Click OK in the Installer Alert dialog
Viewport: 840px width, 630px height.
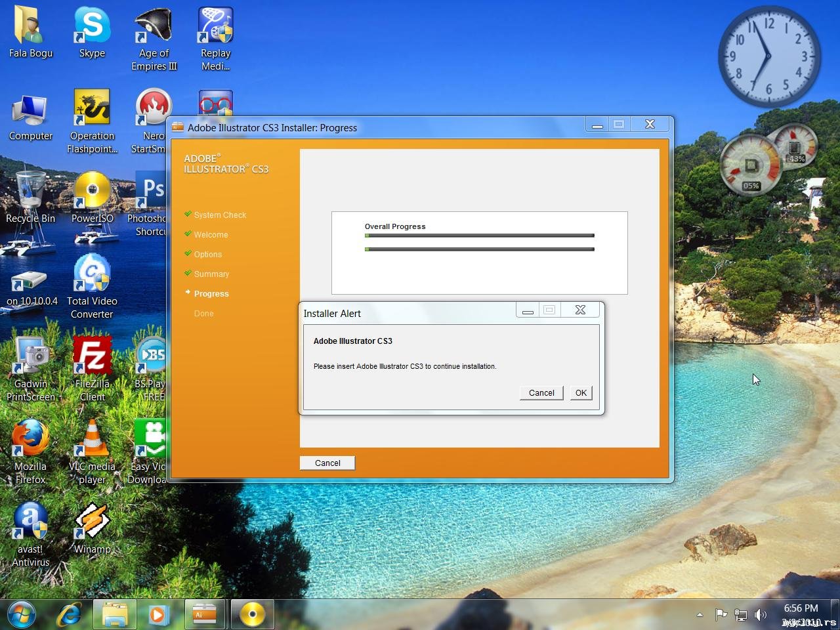pyautogui.click(x=581, y=392)
